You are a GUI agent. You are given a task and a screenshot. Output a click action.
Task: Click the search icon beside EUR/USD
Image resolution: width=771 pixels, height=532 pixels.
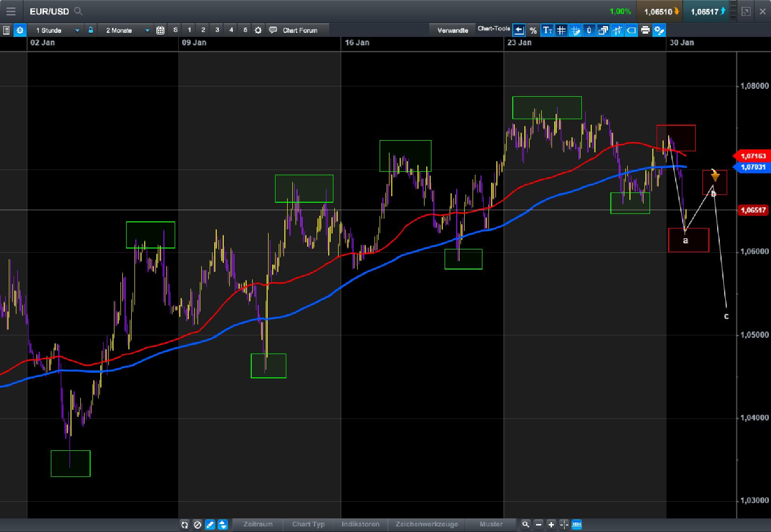[x=78, y=12]
